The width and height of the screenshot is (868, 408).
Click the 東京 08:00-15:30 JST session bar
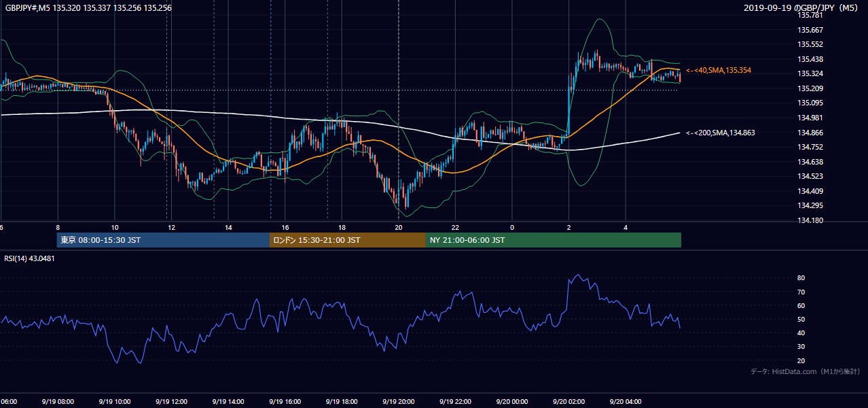[163, 240]
